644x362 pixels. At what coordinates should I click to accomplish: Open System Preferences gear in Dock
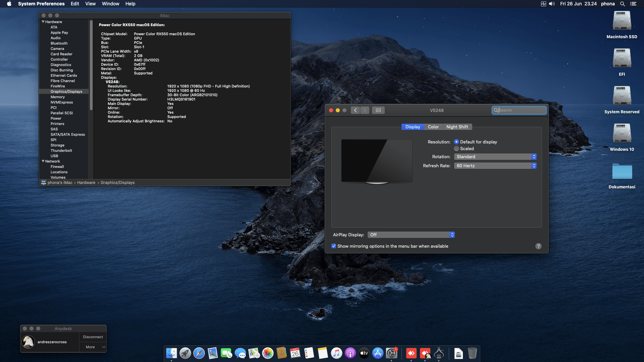coord(391,353)
